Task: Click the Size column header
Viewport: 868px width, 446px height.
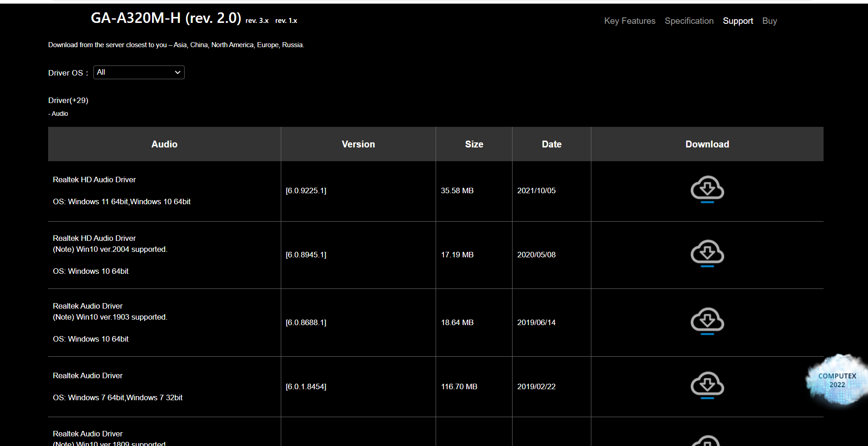Action: (x=474, y=144)
